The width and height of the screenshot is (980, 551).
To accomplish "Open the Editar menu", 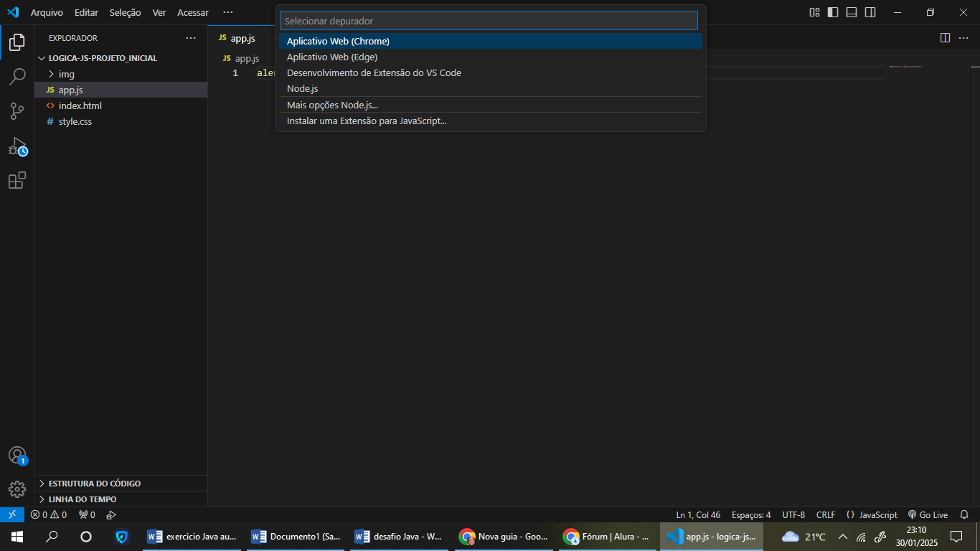I will (x=86, y=12).
